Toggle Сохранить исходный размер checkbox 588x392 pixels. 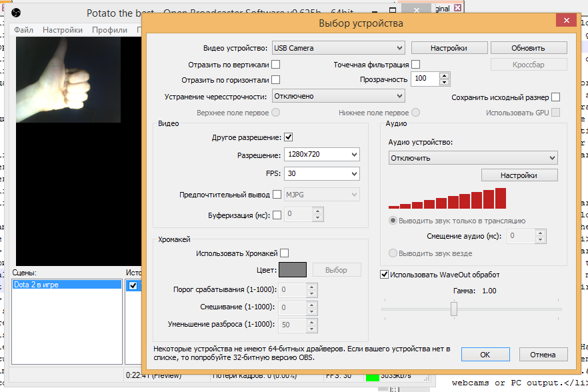(x=556, y=97)
